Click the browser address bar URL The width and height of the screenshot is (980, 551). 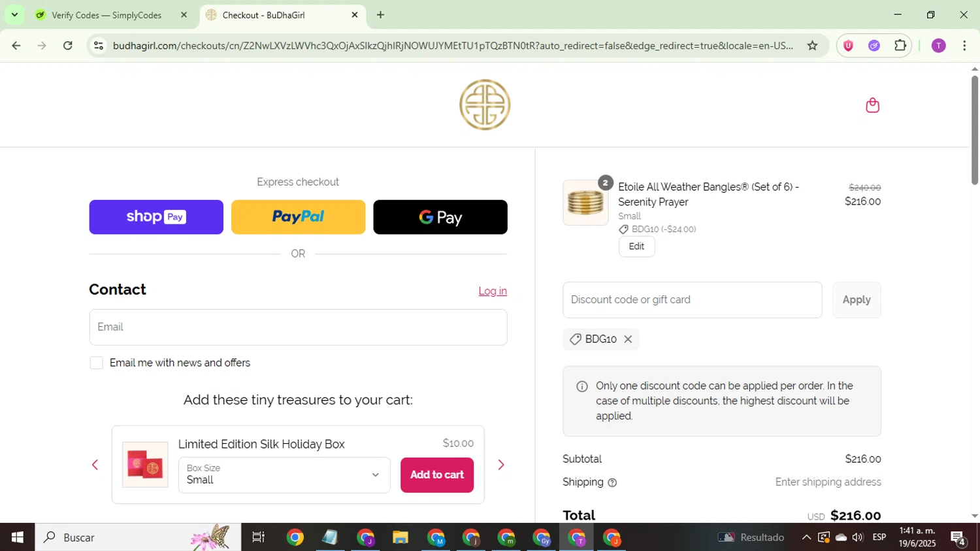point(453,46)
